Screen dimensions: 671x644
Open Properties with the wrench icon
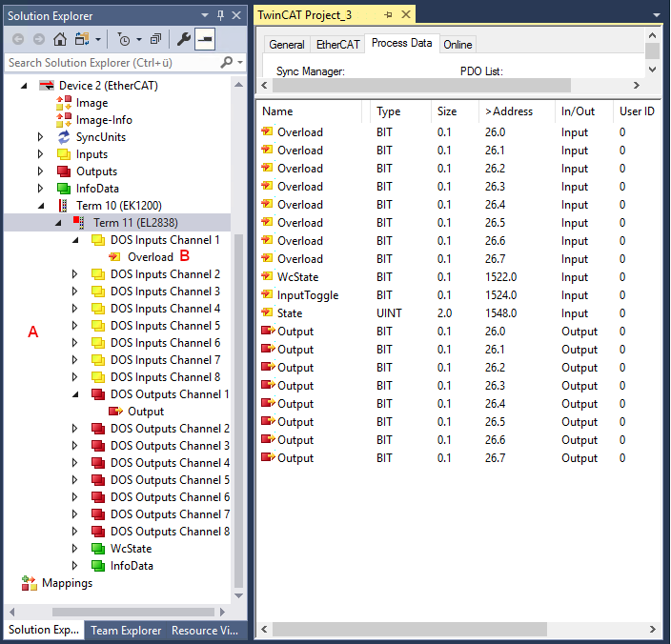point(184,39)
